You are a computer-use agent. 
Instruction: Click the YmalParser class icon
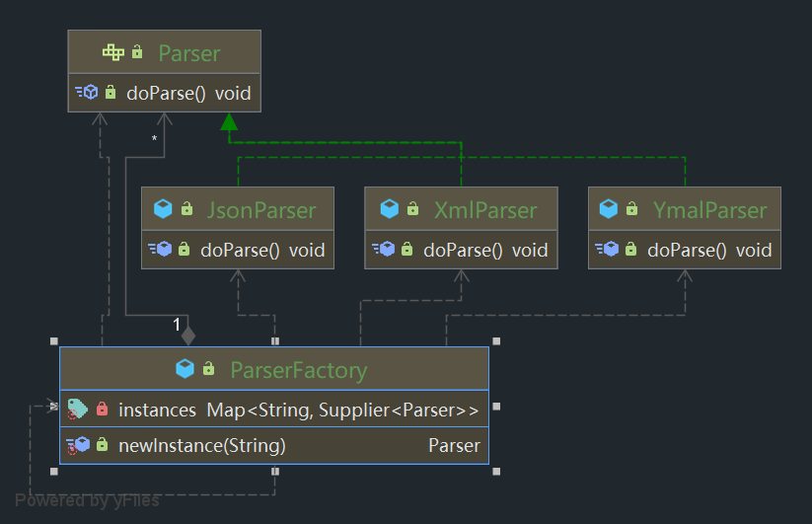[609, 209]
